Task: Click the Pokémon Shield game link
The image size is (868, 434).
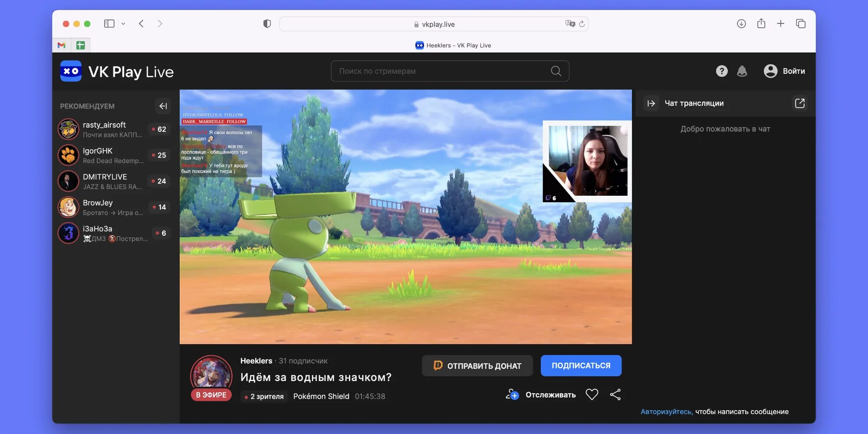Action: coord(321,396)
